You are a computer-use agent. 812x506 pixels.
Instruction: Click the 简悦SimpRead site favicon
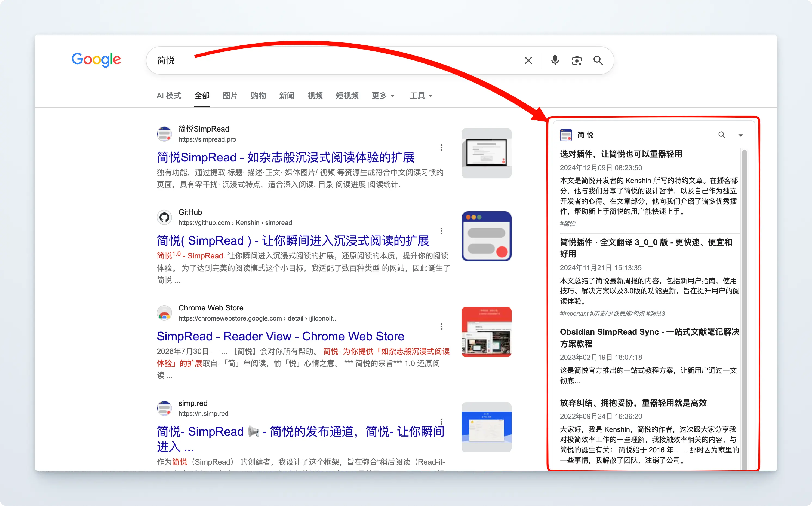point(164,134)
